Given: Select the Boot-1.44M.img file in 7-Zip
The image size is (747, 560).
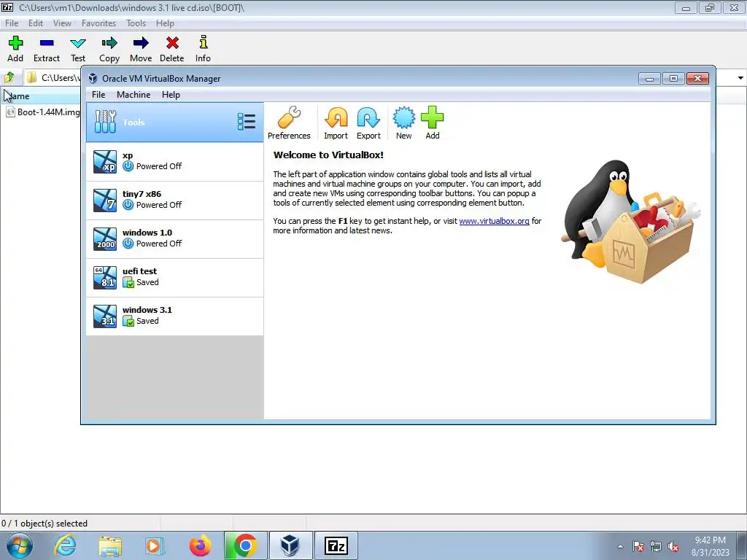Looking at the screenshot, I should (x=43, y=112).
